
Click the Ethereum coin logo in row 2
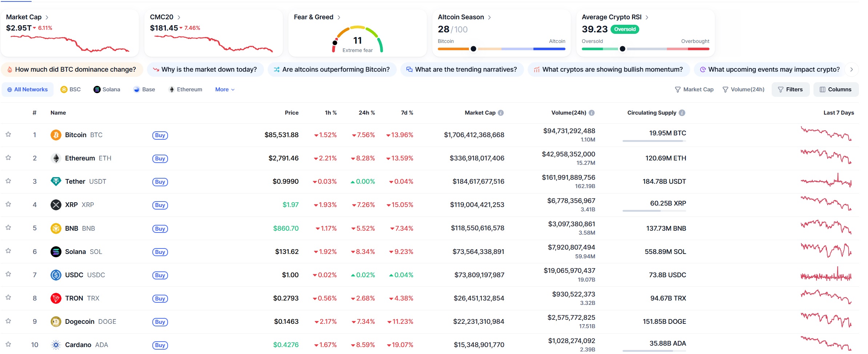(x=56, y=158)
